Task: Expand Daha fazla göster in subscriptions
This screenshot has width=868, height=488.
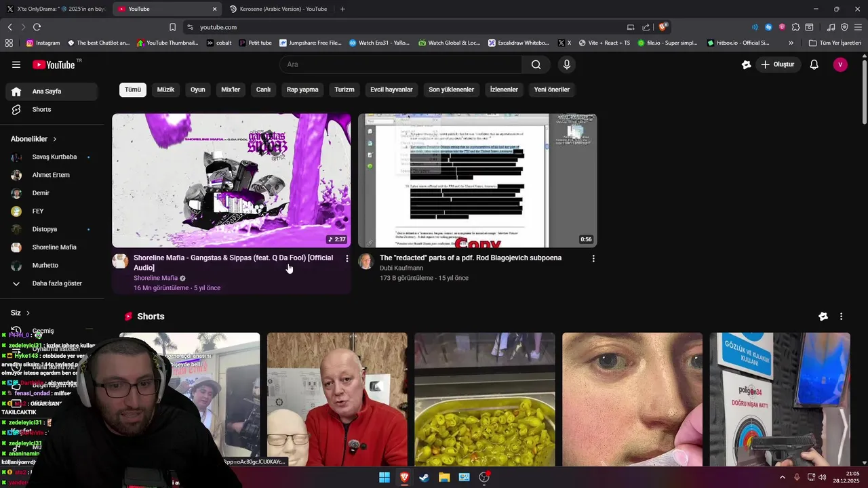Action: click(x=52, y=283)
